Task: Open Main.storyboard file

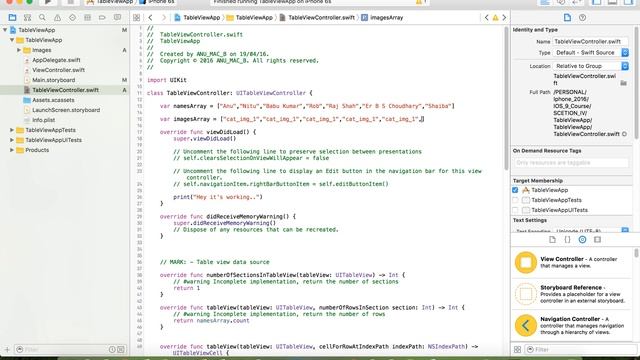Action: [53, 80]
